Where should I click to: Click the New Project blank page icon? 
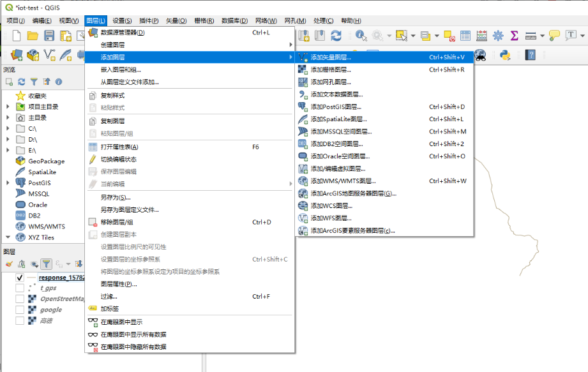(x=17, y=36)
